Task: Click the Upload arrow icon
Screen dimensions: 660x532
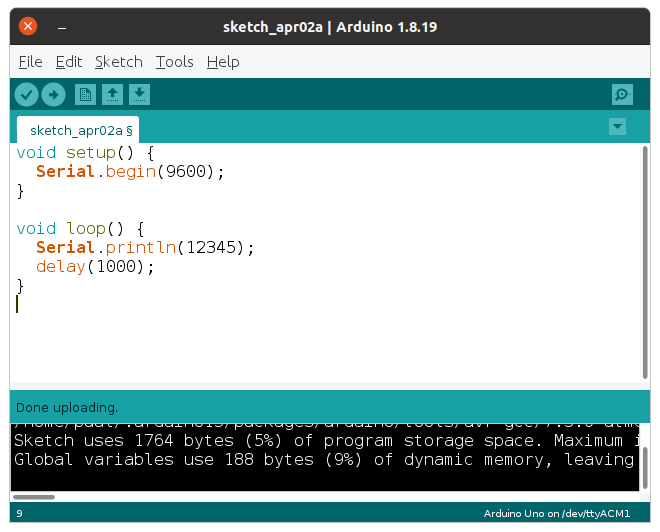Action: tap(53, 94)
